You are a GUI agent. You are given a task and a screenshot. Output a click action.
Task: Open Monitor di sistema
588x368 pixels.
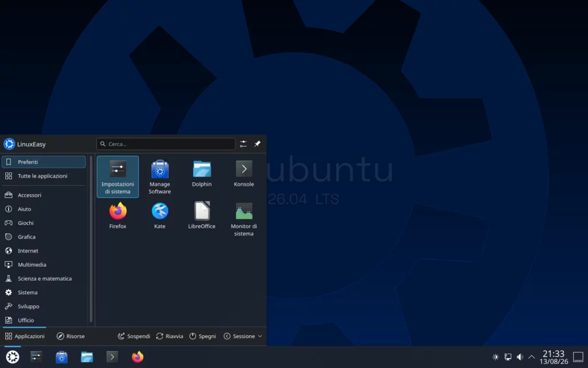coord(243,219)
